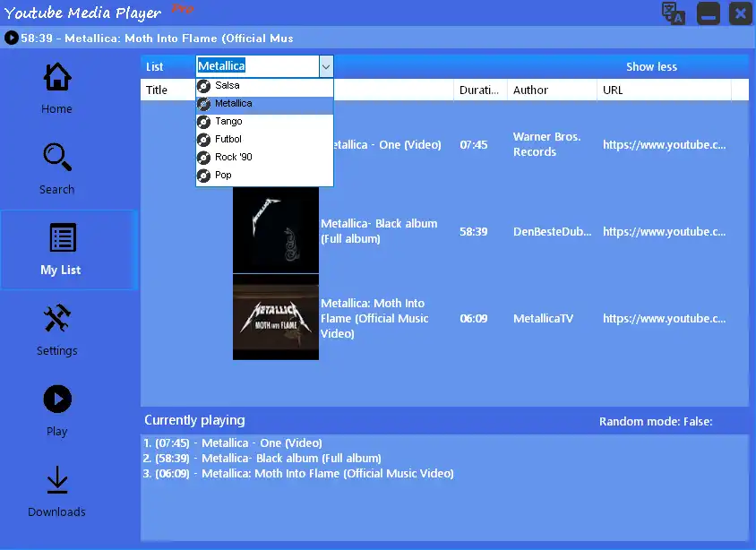Screen dimensions: 756x550
Task: Choose Pop playlist option
Action: [x=265, y=176]
